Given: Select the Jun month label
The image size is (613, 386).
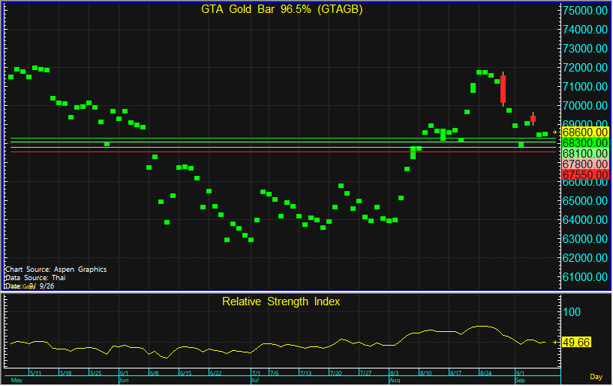Looking at the screenshot, I should point(124,380).
